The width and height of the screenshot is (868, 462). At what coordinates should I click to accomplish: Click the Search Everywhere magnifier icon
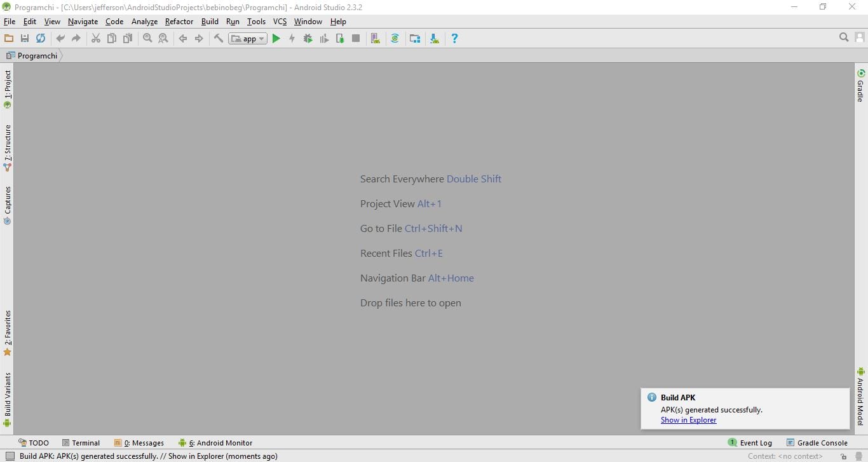click(x=844, y=37)
